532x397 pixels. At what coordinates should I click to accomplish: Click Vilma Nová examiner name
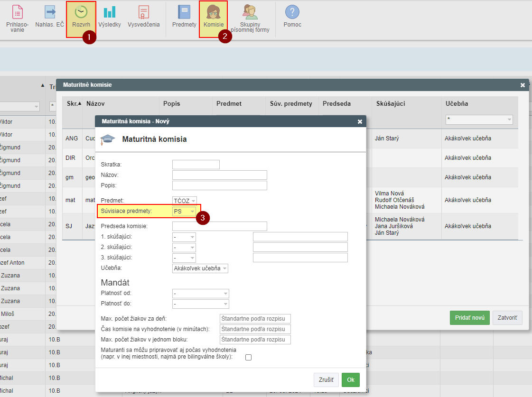389,194
